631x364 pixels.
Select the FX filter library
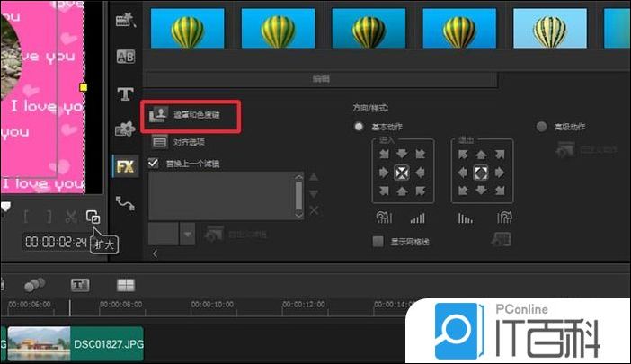coord(125,166)
